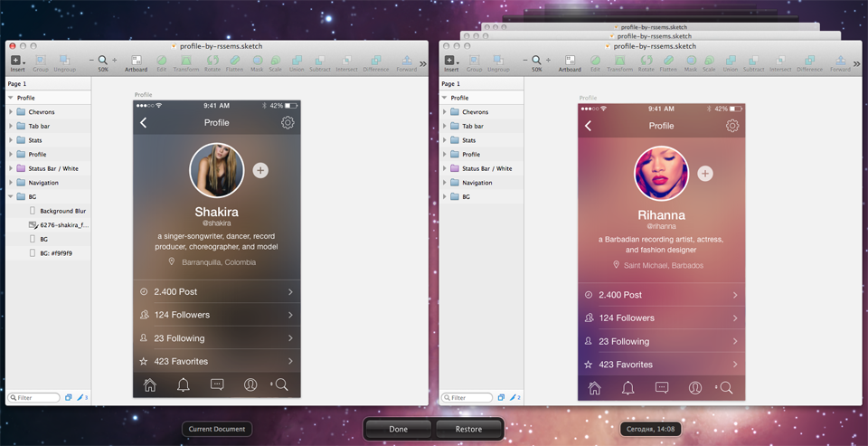The image size is (868, 446).
Task: Click Edit tool in left window toolbar
Action: point(161,63)
